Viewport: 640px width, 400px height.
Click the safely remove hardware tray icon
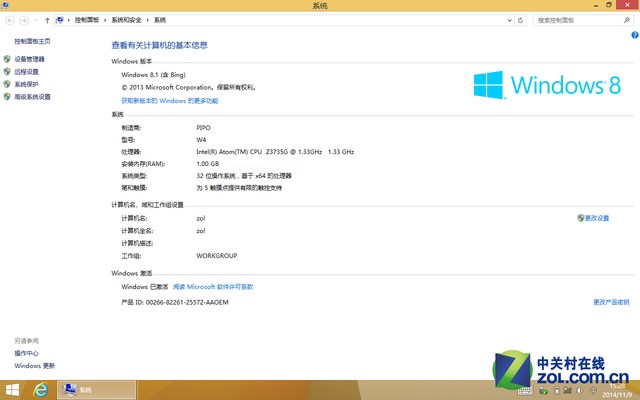coord(543,391)
